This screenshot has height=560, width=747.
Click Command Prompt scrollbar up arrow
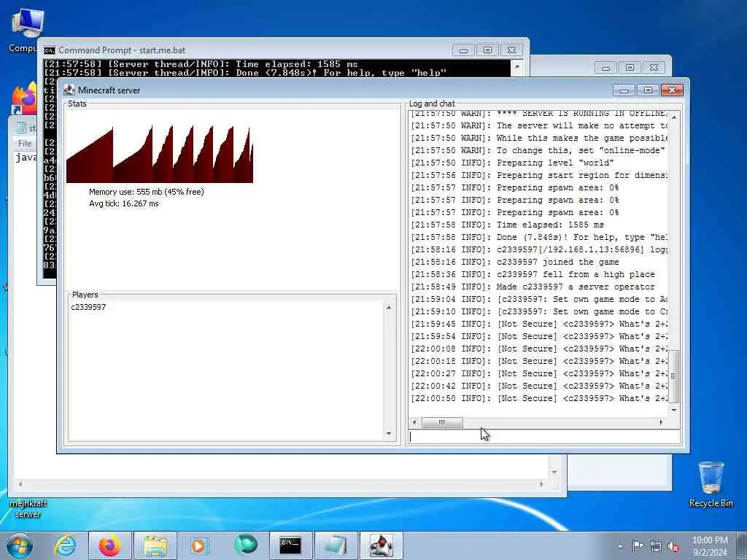click(x=517, y=66)
